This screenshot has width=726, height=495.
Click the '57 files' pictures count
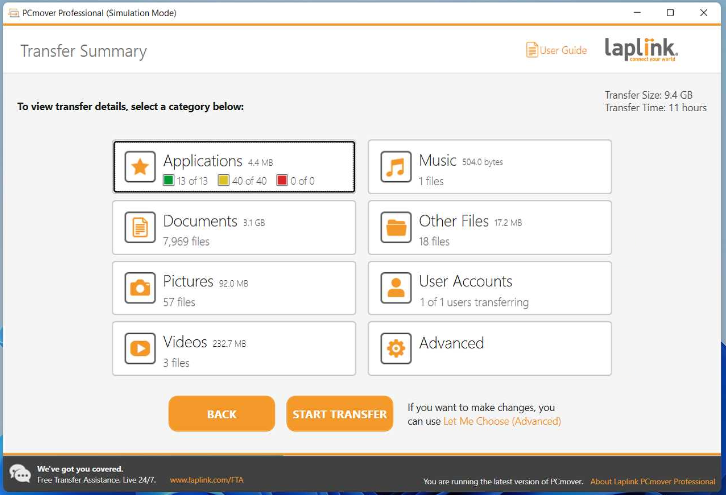[x=179, y=302]
